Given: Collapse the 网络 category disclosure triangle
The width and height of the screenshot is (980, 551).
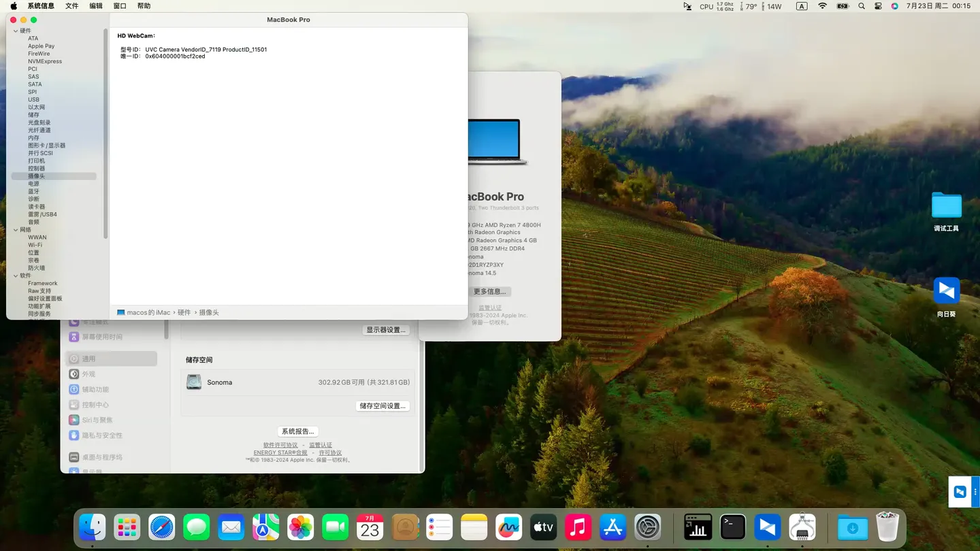Looking at the screenshot, I should tap(16, 230).
